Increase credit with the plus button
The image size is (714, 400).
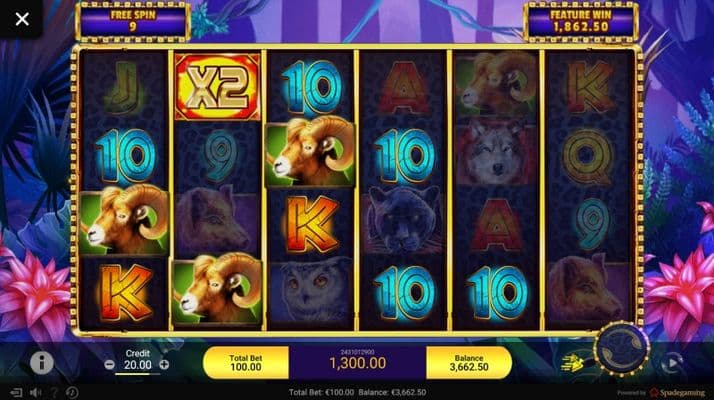coord(164,364)
